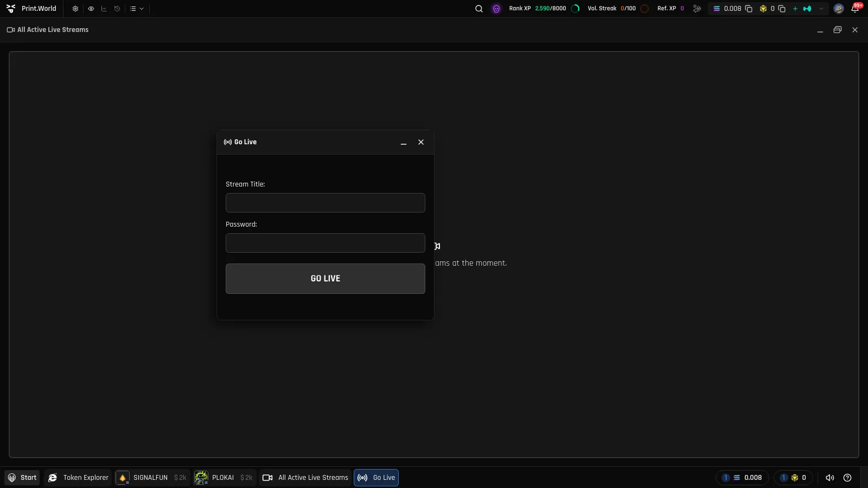Switch to Token Explorer taskbar tab

[x=78, y=478]
